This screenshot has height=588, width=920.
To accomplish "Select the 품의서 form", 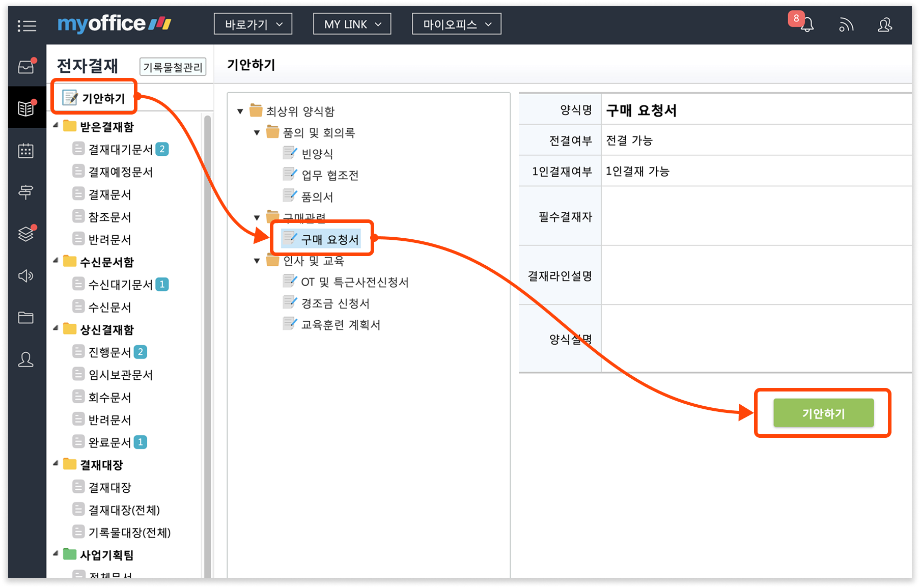I will pyautogui.click(x=317, y=197).
